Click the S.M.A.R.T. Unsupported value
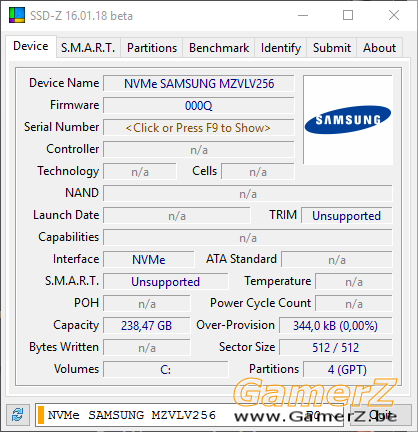 click(x=166, y=282)
